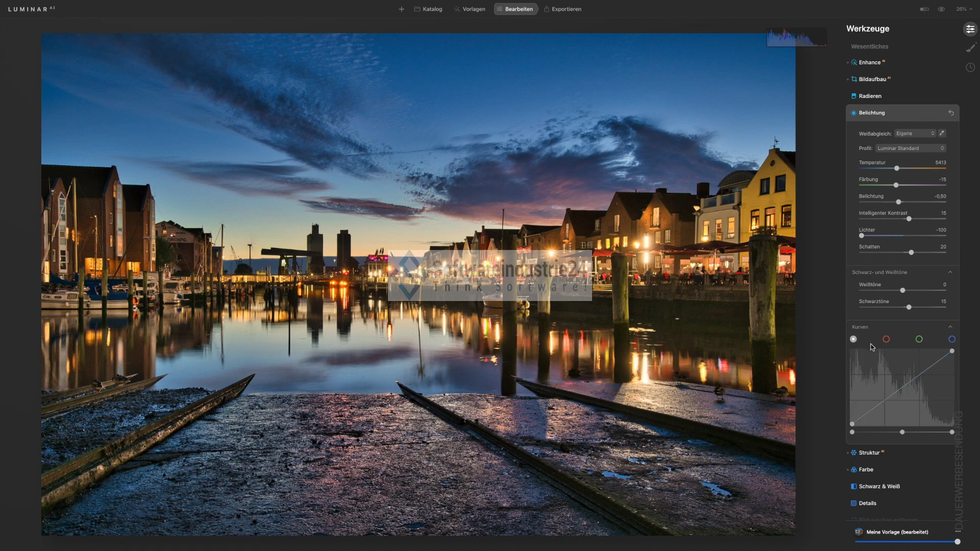Viewport: 980px width, 551px height.
Task: Toggle before/after compare view
Action: (924, 9)
